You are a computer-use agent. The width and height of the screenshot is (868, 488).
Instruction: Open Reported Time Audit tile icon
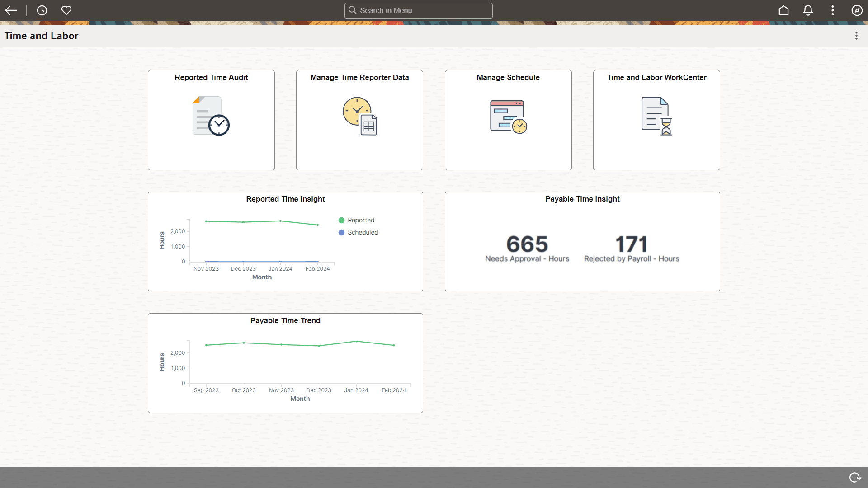[211, 116]
